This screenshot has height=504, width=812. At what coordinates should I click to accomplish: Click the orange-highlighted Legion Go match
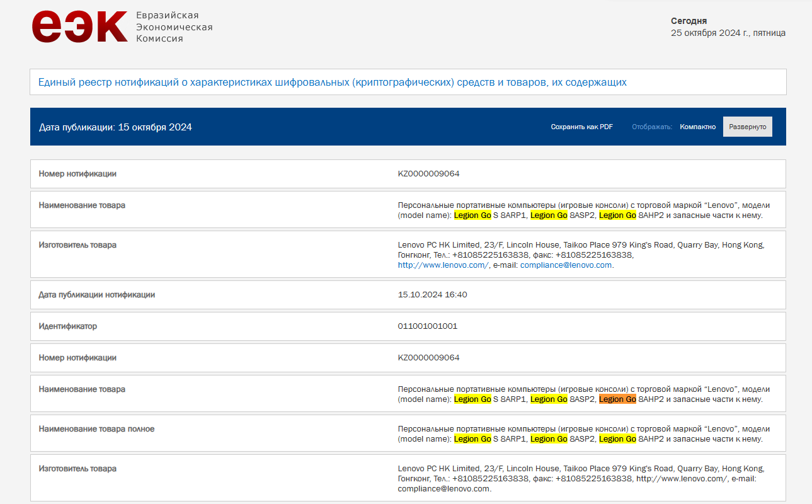point(617,399)
